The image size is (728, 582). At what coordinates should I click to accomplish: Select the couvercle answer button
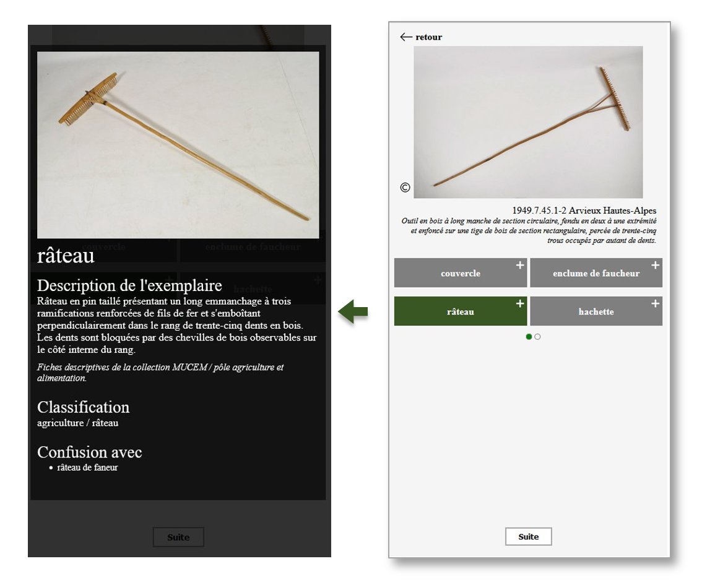461,272
